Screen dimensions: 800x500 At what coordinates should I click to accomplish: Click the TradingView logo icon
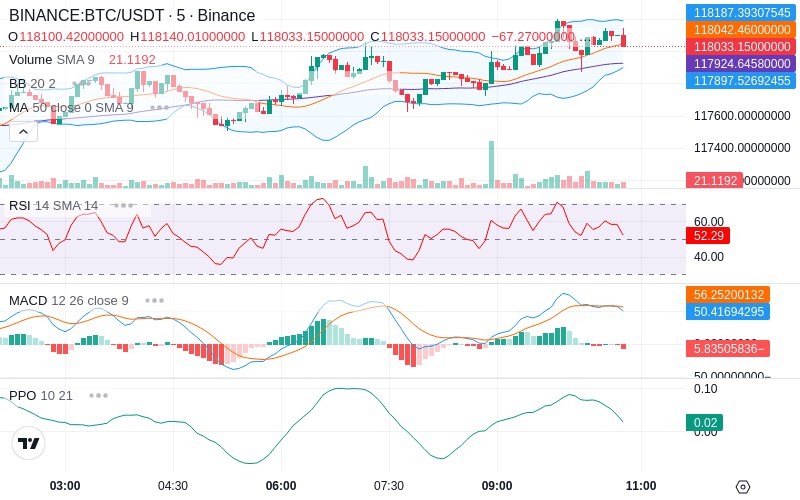tap(29, 443)
